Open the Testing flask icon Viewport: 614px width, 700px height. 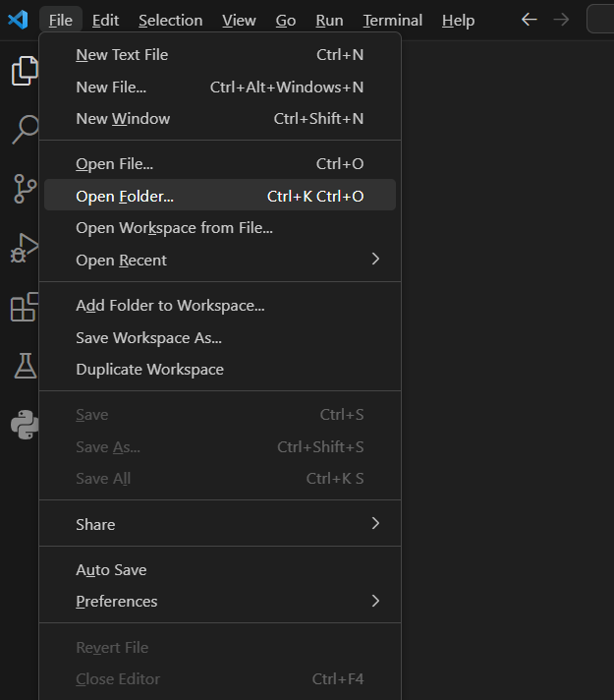pyautogui.click(x=25, y=366)
